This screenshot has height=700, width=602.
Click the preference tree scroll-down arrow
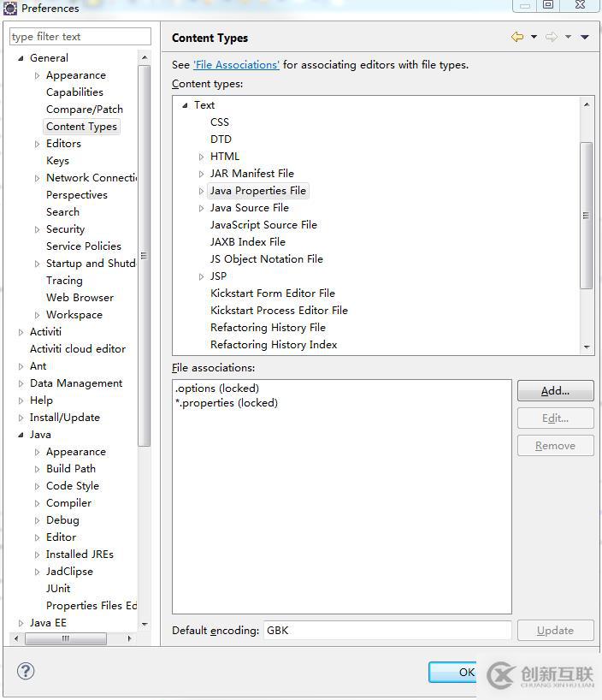145,624
